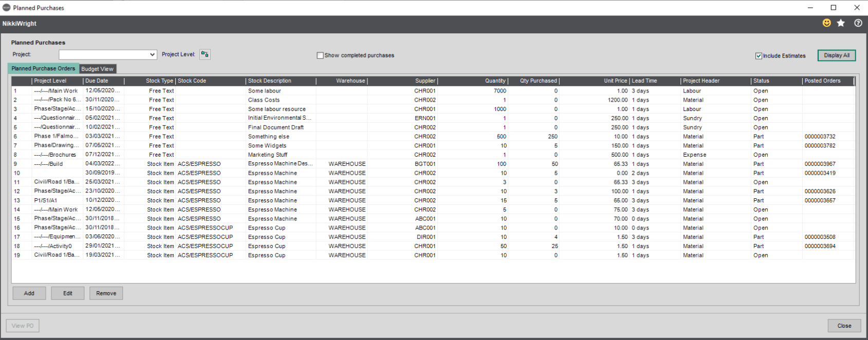Click the Supplier column header
Screen dimensions: 868x340
click(402, 81)
